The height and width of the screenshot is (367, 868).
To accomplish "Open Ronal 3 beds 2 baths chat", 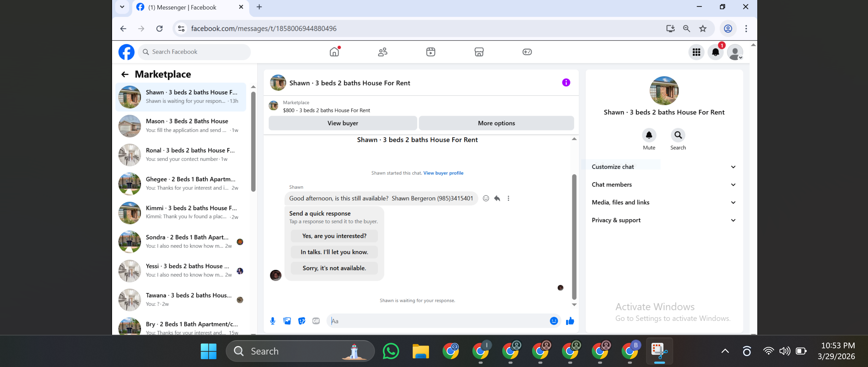I will click(x=181, y=154).
